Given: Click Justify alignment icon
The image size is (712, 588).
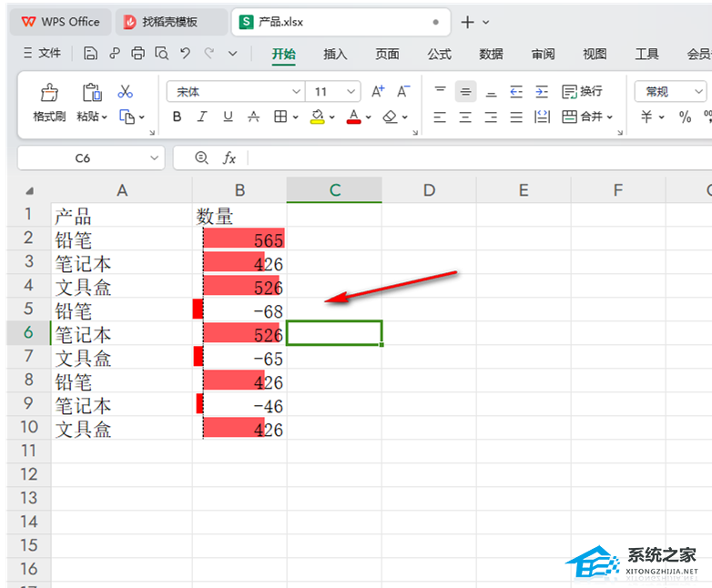Looking at the screenshot, I should [x=516, y=117].
